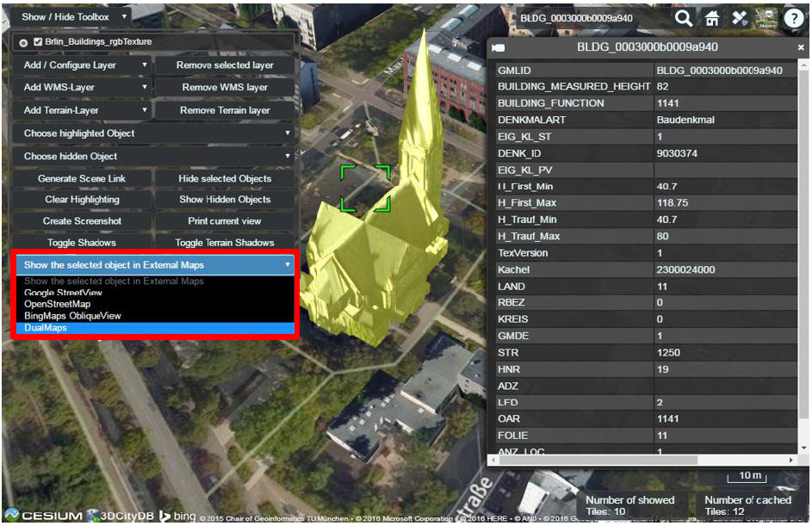Image resolution: width=812 pixels, height=526 pixels.
Task: Click the info box title BLDG_0003000b0009a940
Action: click(648, 47)
